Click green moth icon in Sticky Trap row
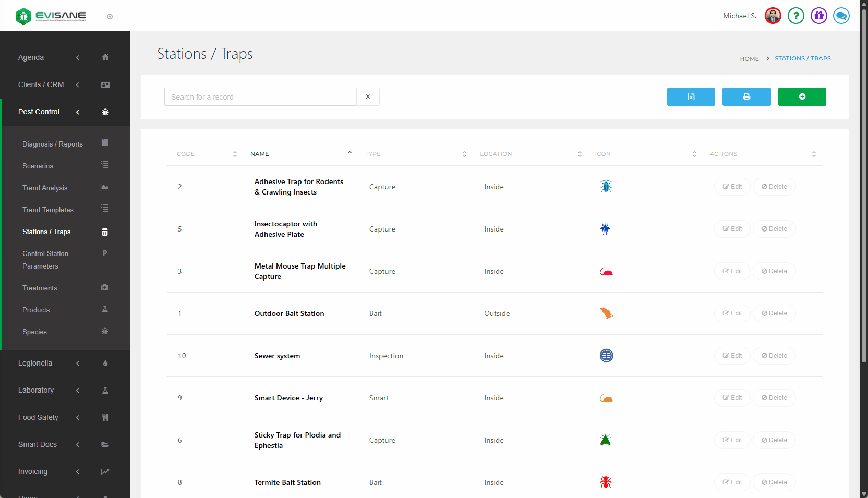The image size is (868, 498). point(605,440)
